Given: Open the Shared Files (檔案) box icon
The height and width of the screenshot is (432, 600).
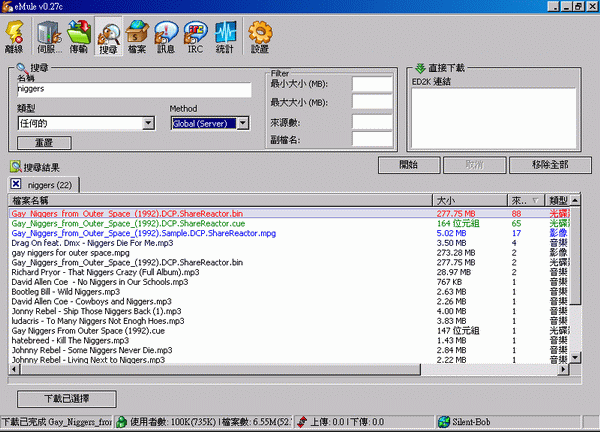Looking at the screenshot, I should [x=137, y=36].
